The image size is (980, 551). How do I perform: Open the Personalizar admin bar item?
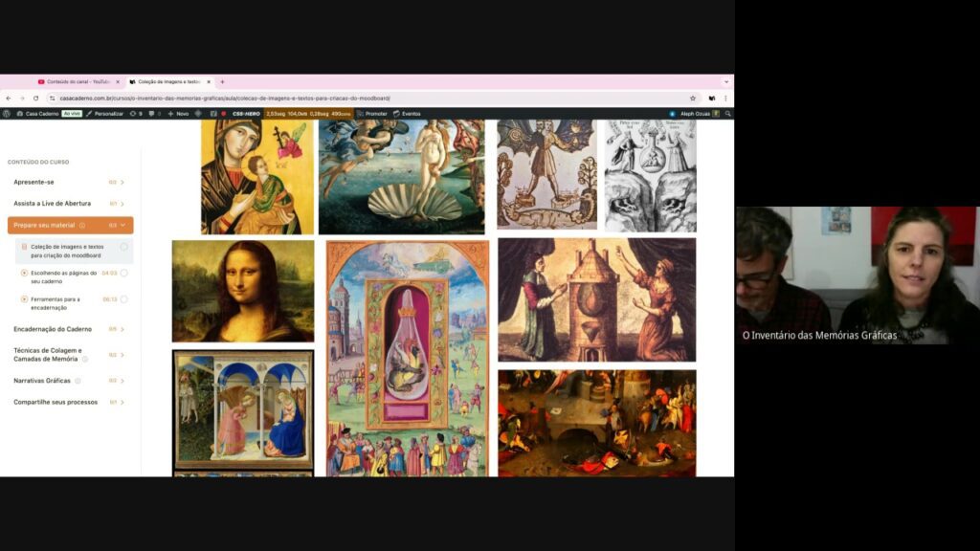click(x=105, y=113)
